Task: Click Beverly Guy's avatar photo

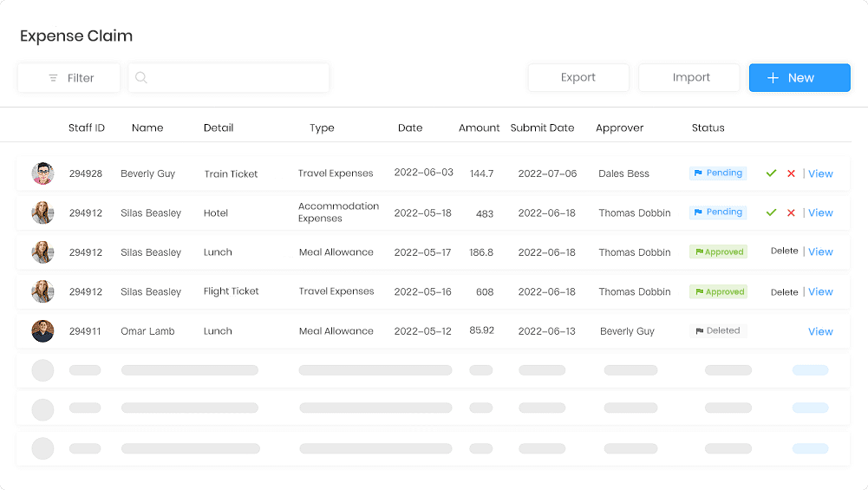Action: pos(42,173)
